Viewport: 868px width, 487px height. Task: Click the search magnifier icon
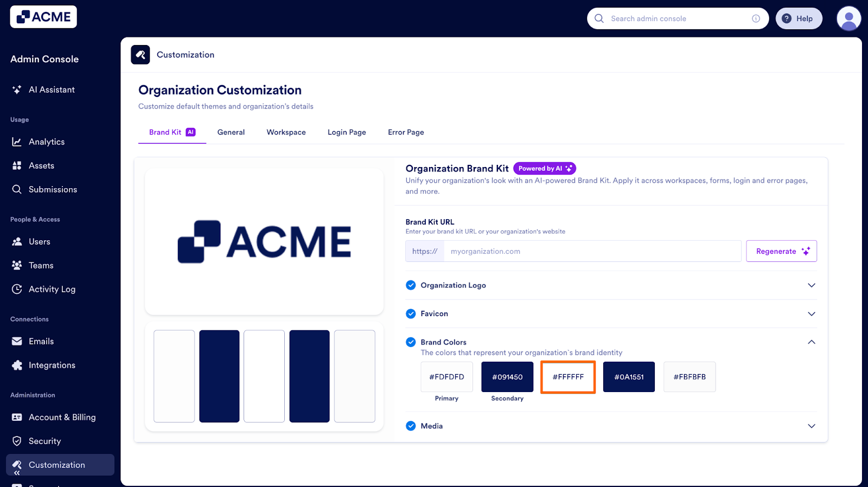click(x=599, y=18)
